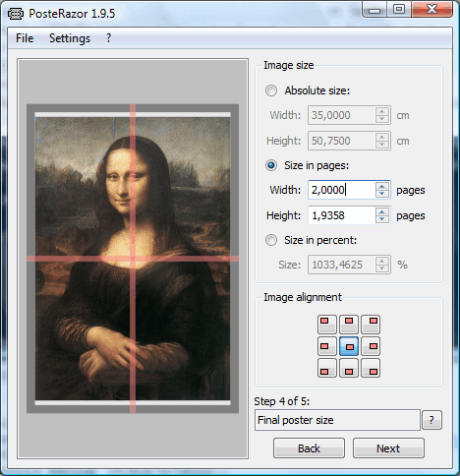
Task: Select bottom-center image alignment button
Action: pos(349,368)
